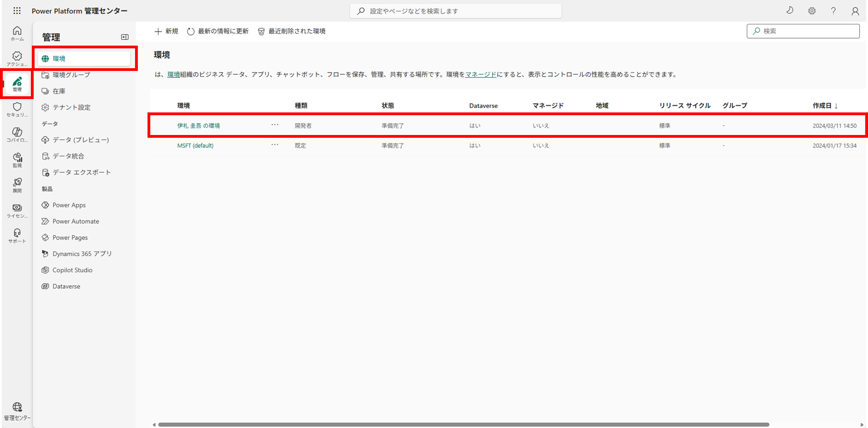Sort by 種類 column header
Screen dimensions: 868x428
click(x=301, y=106)
